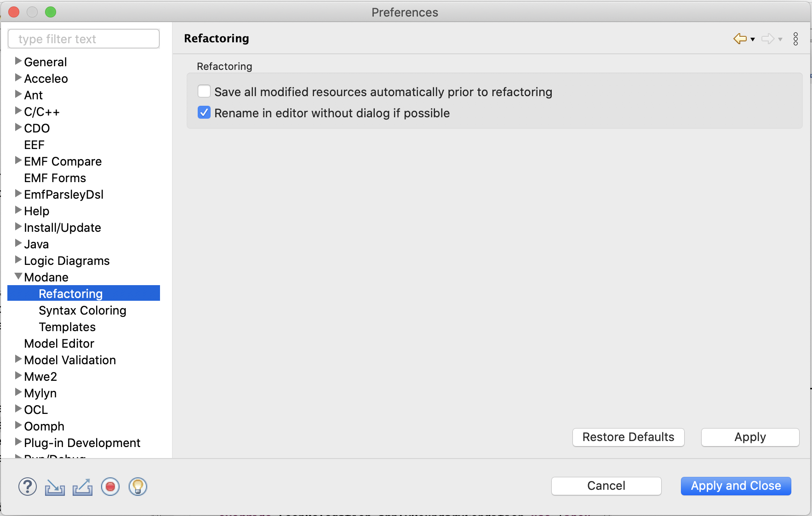812x516 pixels.
Task: Open the forward history dropdown arrow
Action: click(780, 40)
